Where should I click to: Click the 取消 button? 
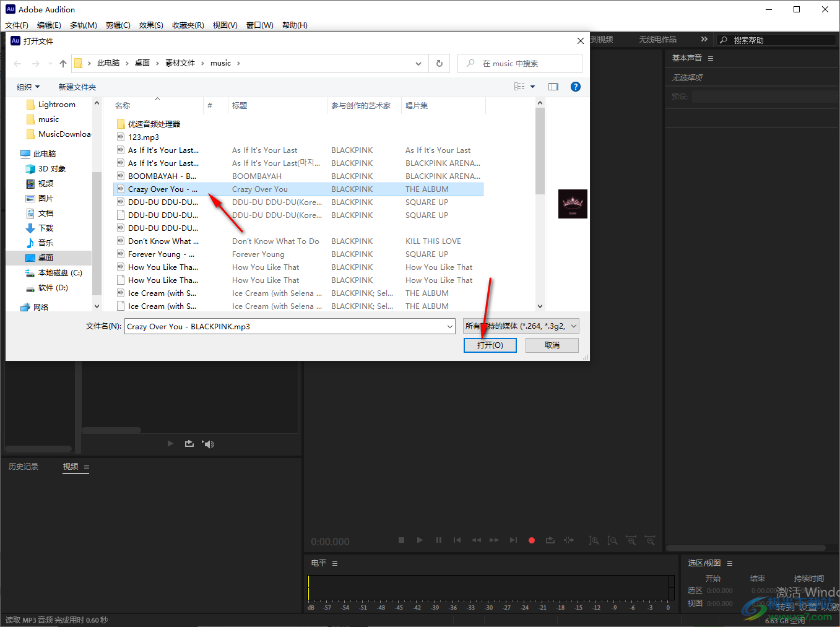(552, 345)
